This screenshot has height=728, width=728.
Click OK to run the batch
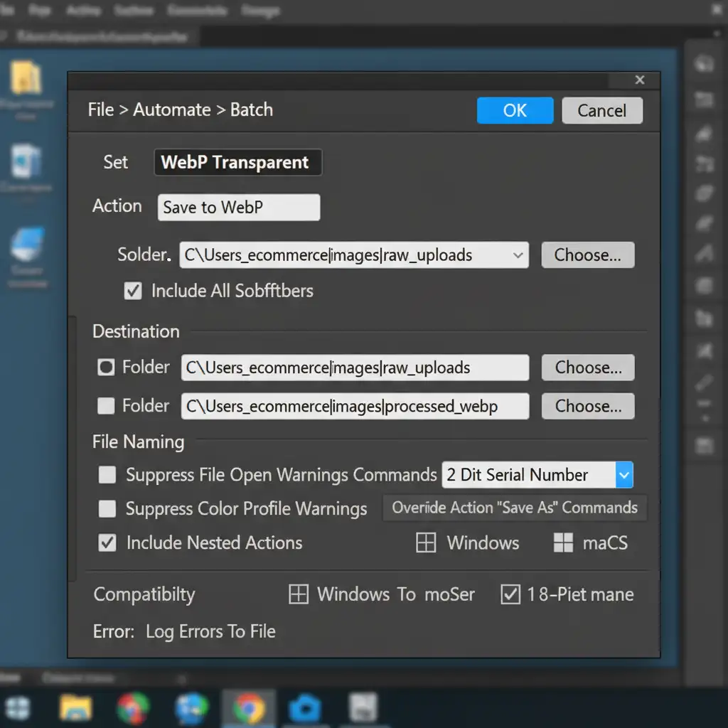[x=515, y=110]
